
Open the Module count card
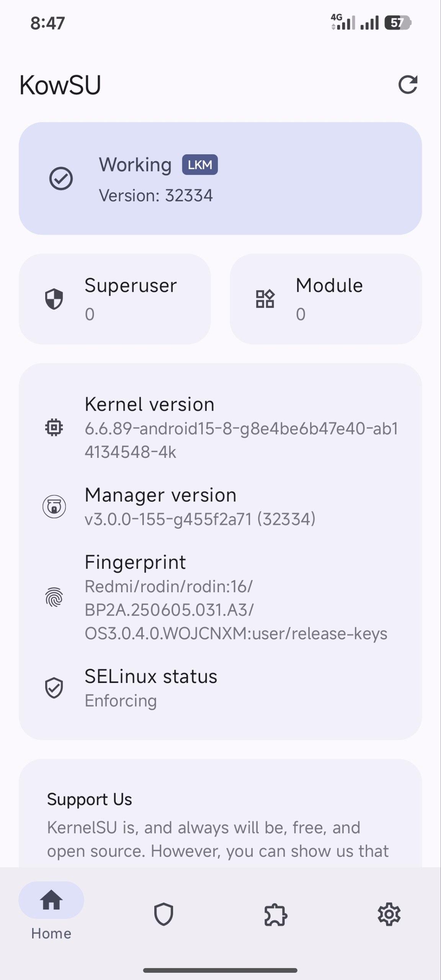[x=326, y=299]
